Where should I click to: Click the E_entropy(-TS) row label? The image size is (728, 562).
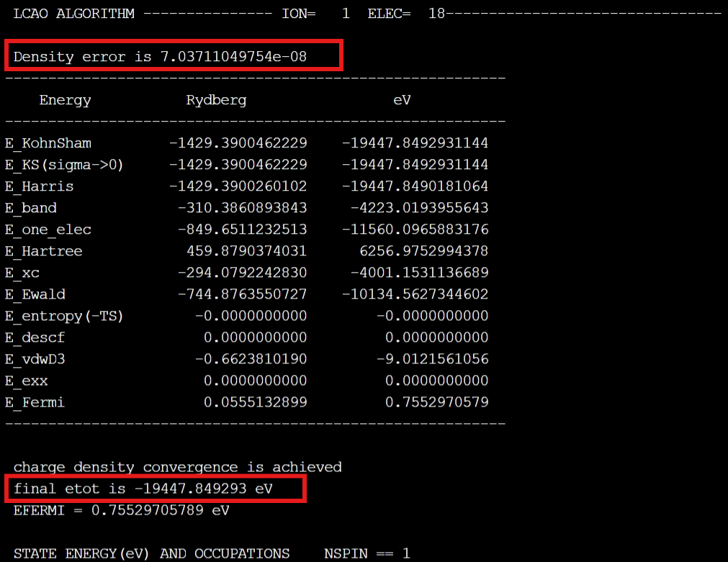pos(63,316)
